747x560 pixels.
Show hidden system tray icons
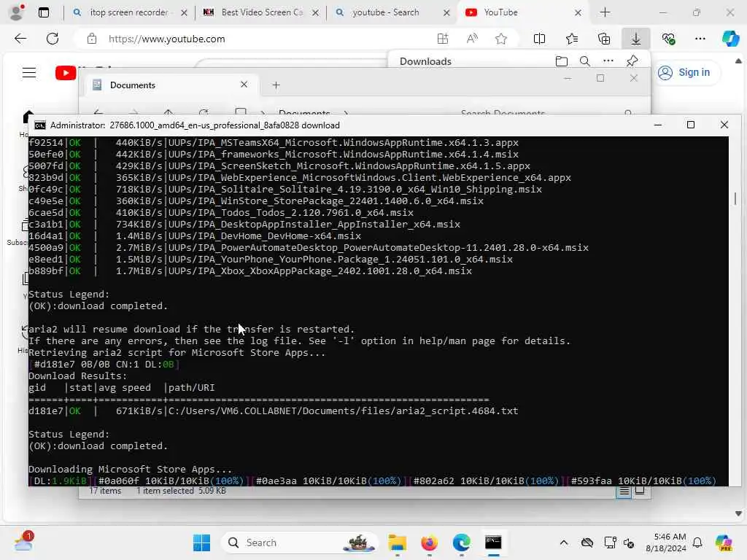564,542
